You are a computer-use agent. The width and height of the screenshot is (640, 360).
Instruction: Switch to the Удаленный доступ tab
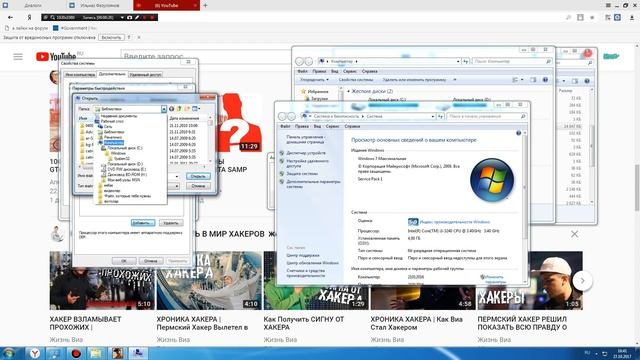[145, 75]
